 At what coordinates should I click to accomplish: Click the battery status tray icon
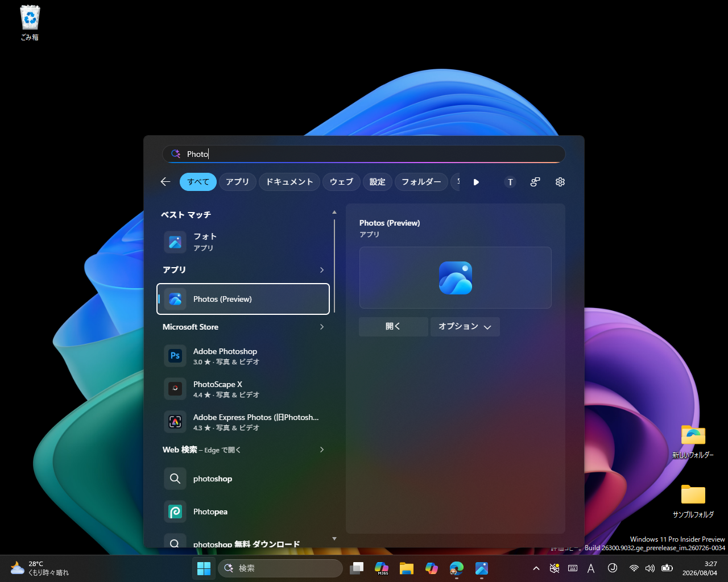click(x=668, y=568)
